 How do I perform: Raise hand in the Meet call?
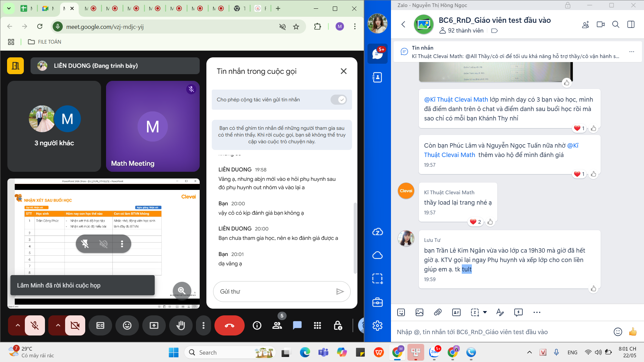click(181, 325)
